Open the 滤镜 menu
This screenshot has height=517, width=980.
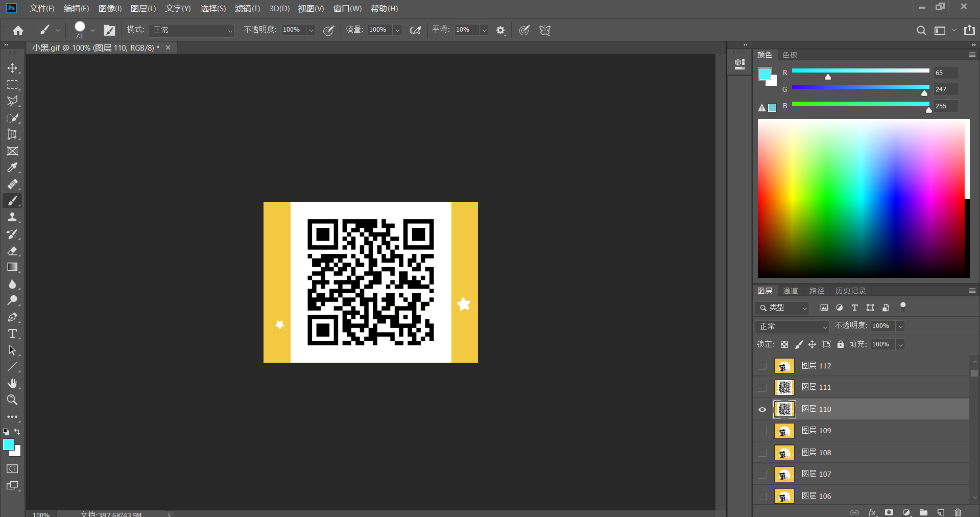[x=247, y=9]
